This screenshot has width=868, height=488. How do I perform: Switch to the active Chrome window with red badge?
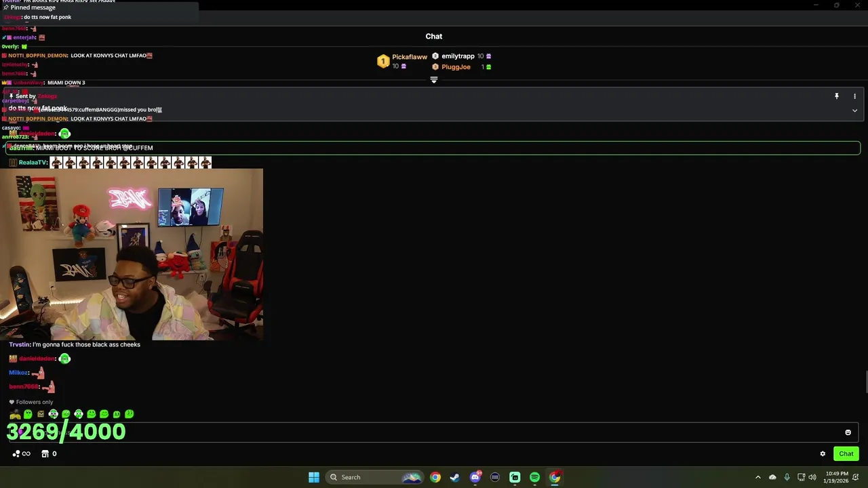point(555,477)
